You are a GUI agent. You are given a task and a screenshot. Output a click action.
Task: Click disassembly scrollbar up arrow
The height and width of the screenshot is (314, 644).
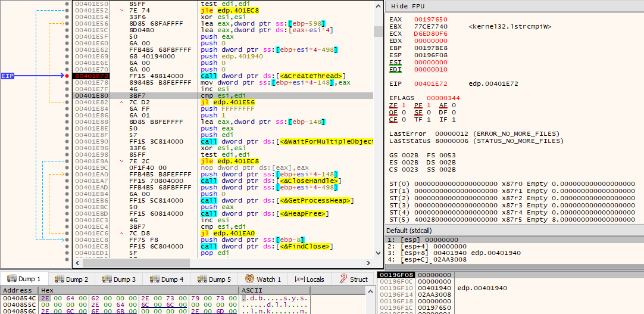pos(377,5)
